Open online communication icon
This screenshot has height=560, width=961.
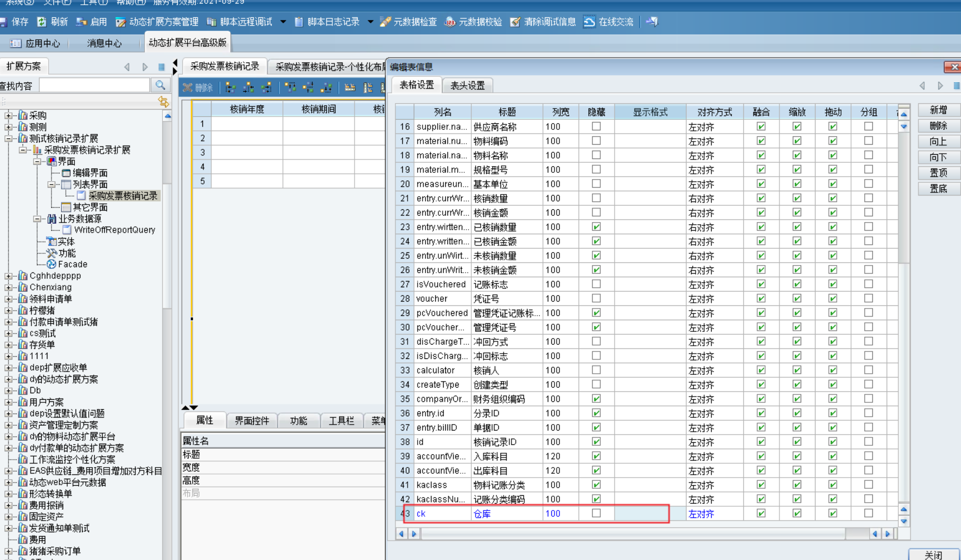(x=589, y=22)
